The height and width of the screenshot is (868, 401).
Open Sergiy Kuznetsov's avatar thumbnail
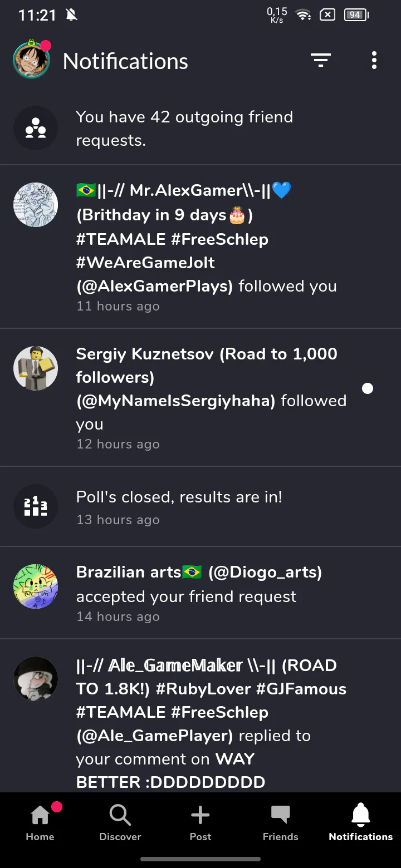click(x=36, y=368)
